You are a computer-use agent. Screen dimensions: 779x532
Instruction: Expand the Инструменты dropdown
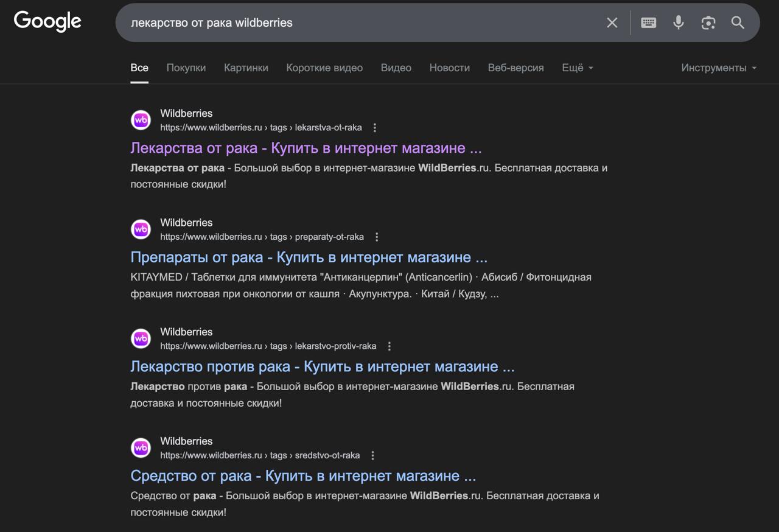(x=719, y=68)
